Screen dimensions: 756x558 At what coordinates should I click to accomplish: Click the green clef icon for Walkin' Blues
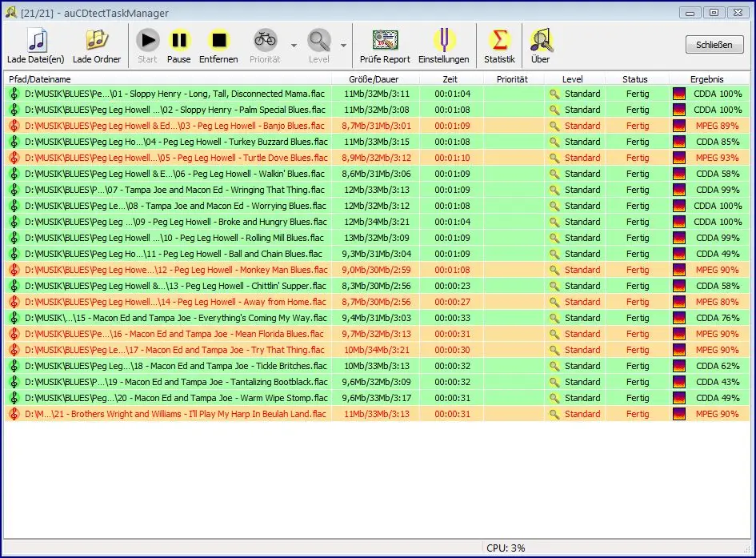coord(14,174)
